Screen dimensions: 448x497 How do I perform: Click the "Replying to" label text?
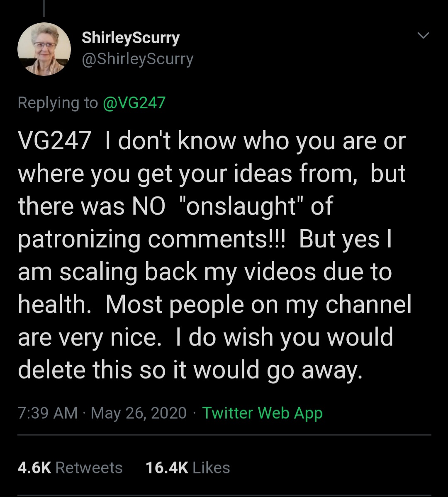point(58,102)
